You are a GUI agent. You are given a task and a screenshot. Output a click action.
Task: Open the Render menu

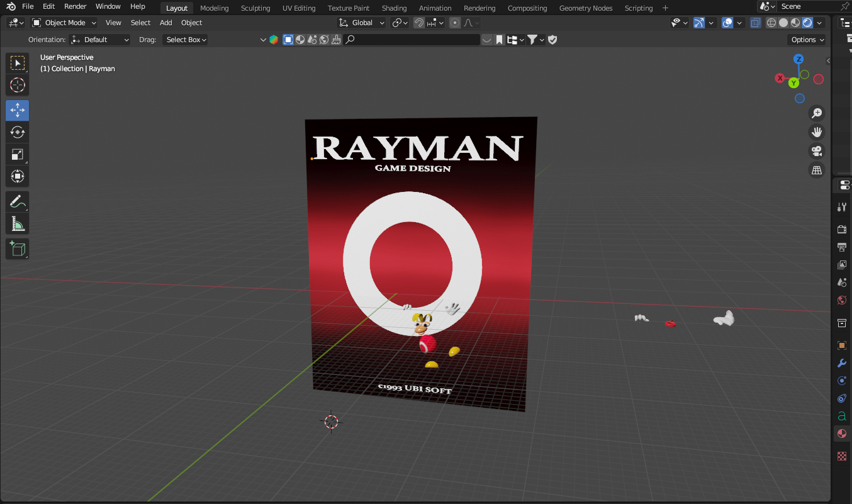pos(76,6)
